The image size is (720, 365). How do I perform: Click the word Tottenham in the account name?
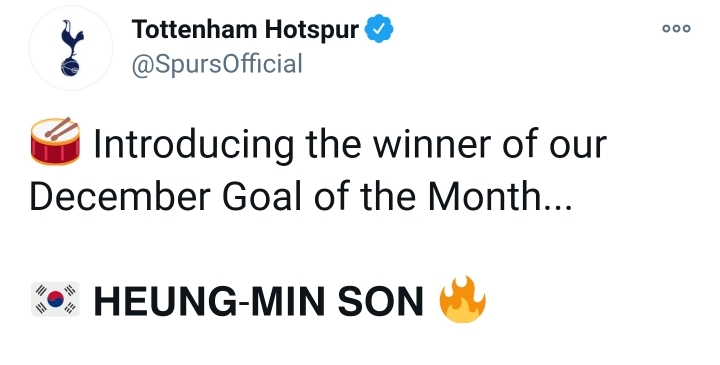coord(195,29)
